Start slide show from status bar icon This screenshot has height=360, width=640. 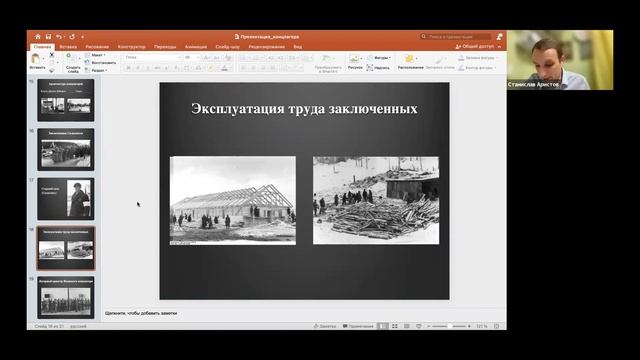[x=418, y=326]
